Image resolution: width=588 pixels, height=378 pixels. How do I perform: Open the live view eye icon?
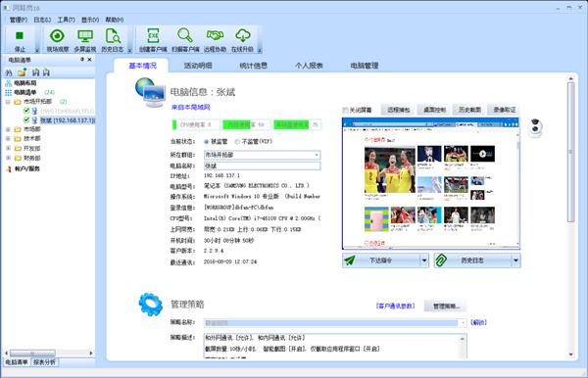(58, 35)
